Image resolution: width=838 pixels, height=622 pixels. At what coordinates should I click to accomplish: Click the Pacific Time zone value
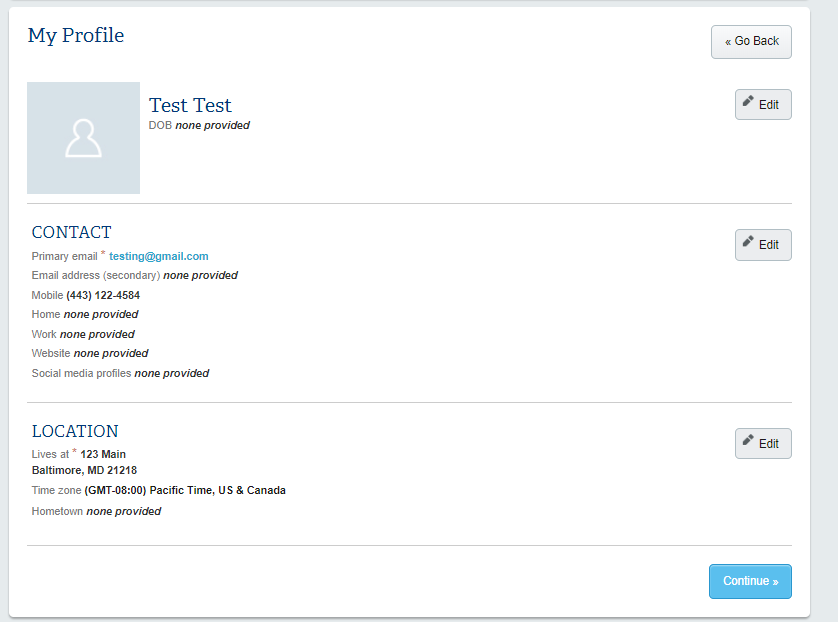coord(185,490)
